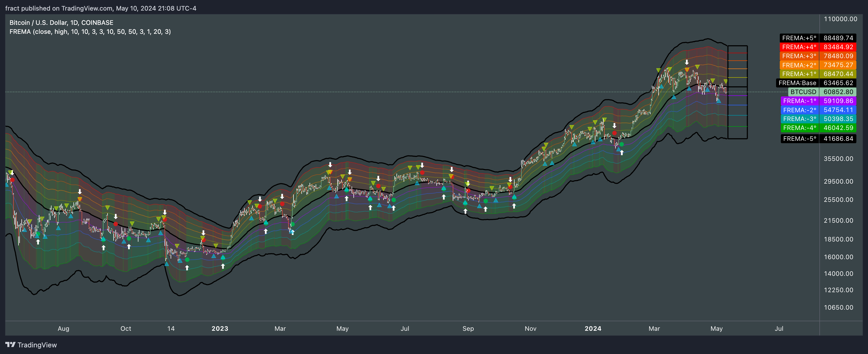Select the FREMA:Base label
The width and height of the screenshot is (868, 354).
797,83
